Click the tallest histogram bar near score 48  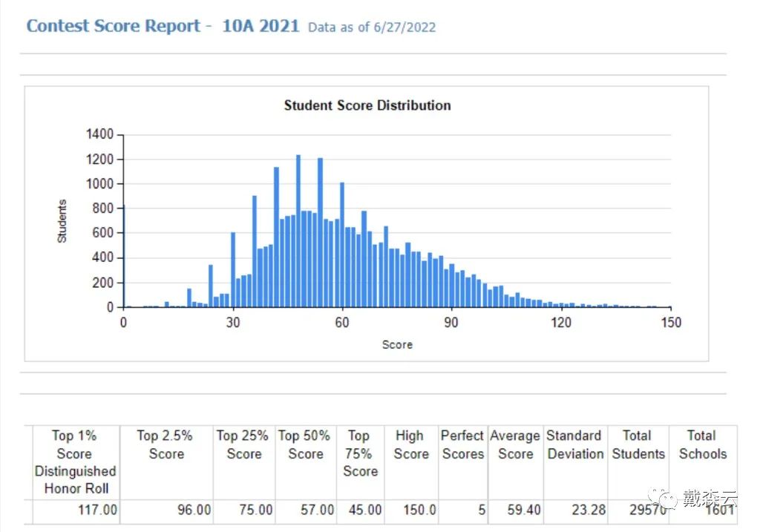298,230
